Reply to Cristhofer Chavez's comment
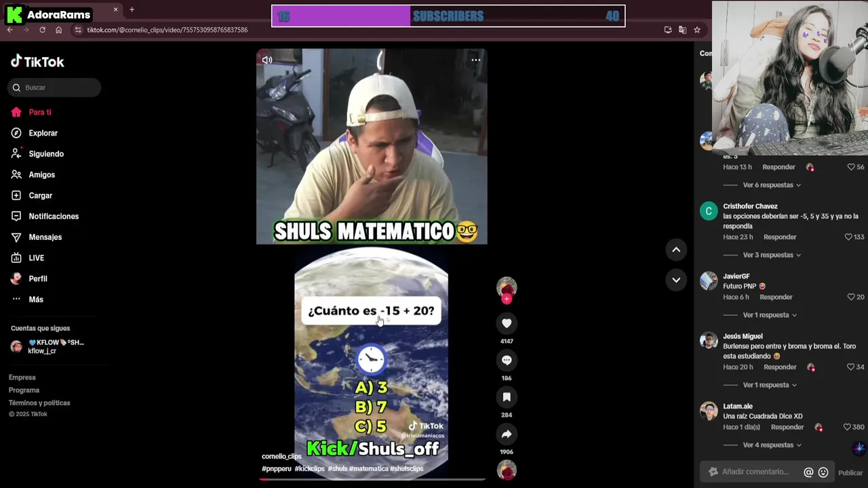Viewport: 868px width, 488px height. (x=780, y=237)
